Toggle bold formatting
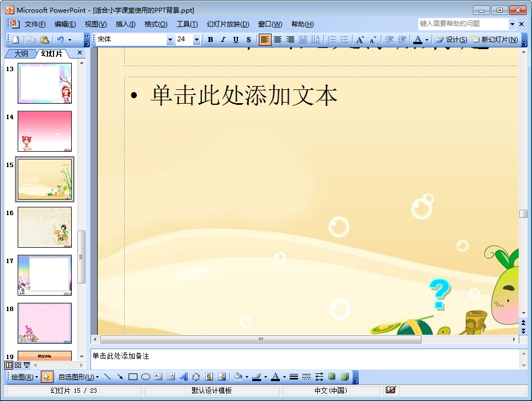532x401 pixels. pos(210,40)
